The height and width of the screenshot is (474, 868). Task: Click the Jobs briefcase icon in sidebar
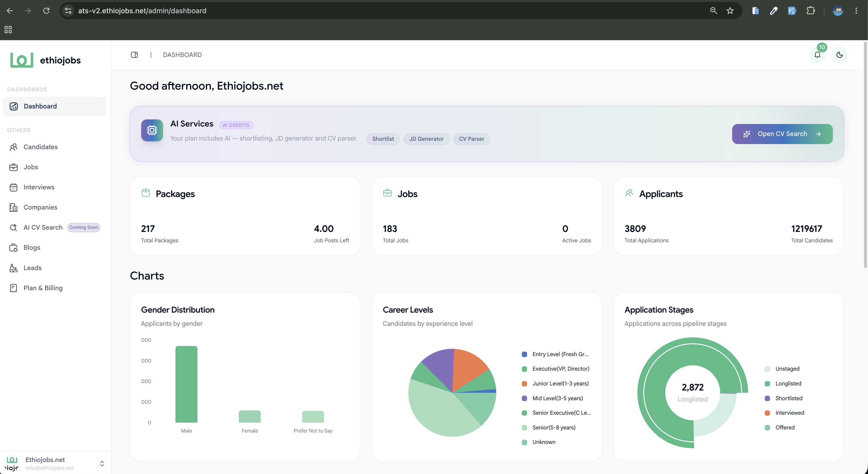click(13, 167)
